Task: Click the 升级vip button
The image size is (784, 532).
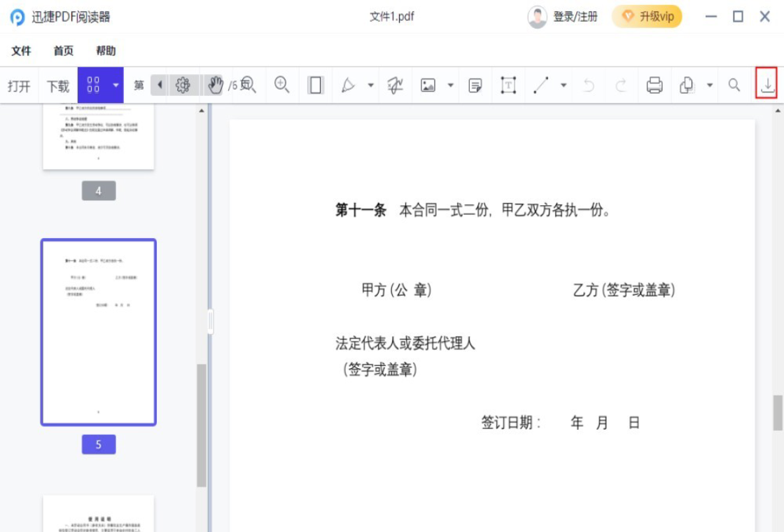Action: pos(647,15)
